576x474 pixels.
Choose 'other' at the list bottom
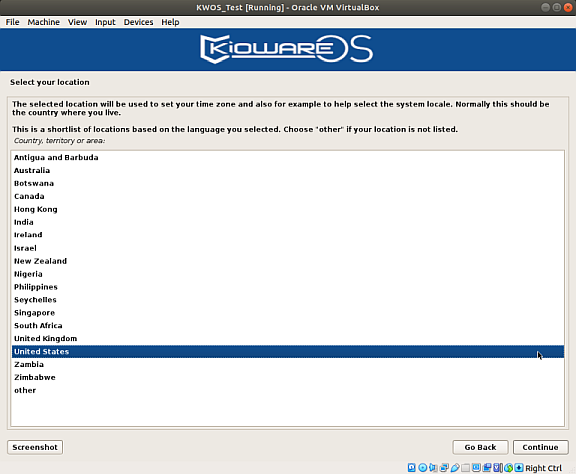[x=288, y=390]
